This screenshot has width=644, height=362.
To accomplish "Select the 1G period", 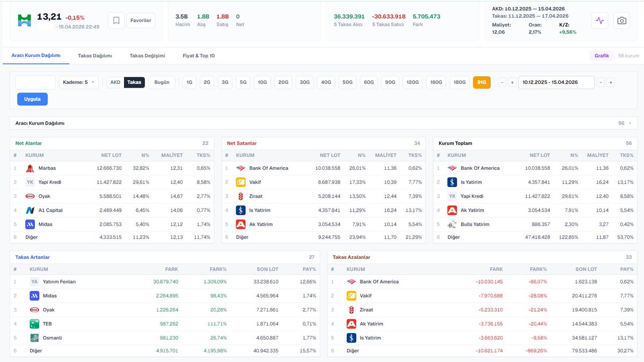I will point(189,82).
